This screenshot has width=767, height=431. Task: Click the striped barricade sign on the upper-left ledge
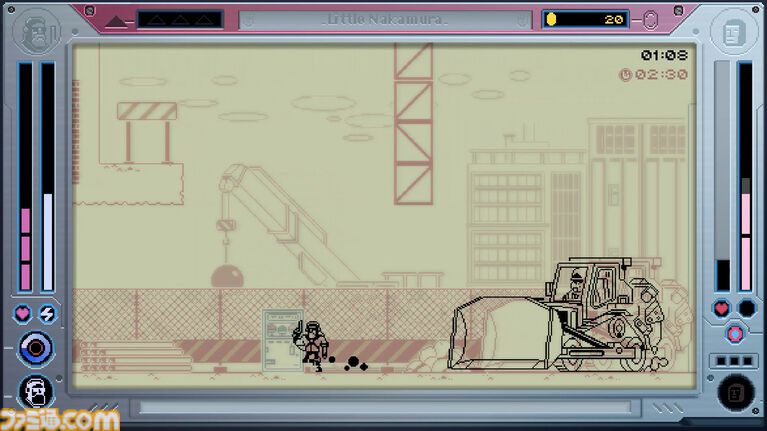pos(147,111)
